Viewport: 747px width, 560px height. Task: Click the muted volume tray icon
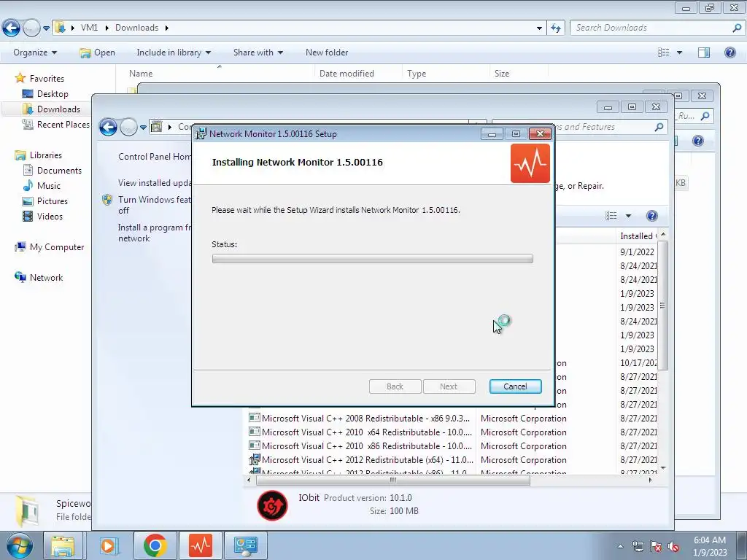tap(673, 546)
